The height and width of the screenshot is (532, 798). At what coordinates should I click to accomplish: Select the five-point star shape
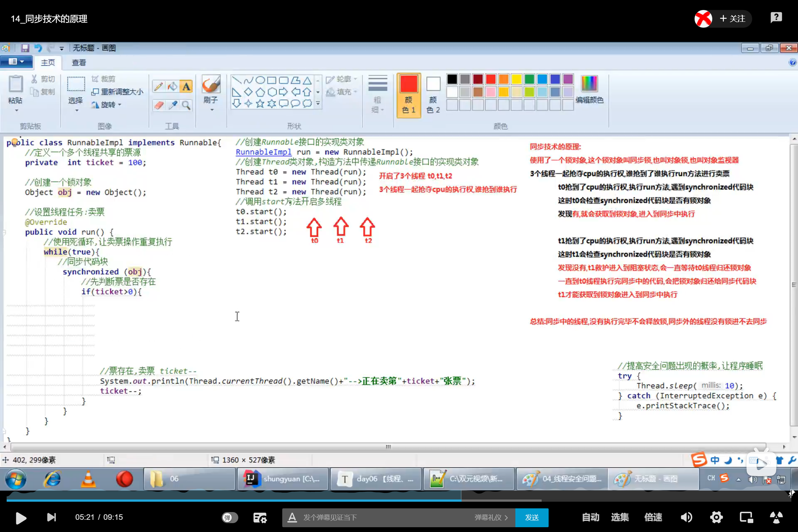pyautogui.click(x=260, y=103)
